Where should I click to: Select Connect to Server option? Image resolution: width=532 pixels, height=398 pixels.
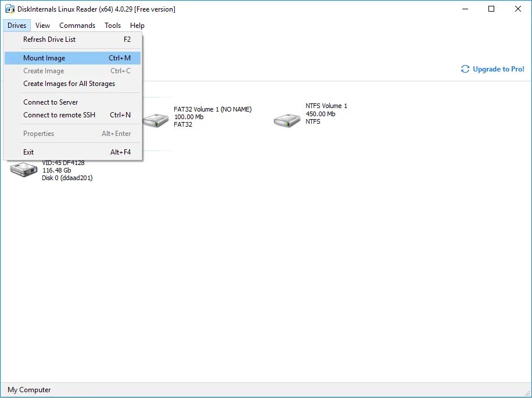pos(73,102)
